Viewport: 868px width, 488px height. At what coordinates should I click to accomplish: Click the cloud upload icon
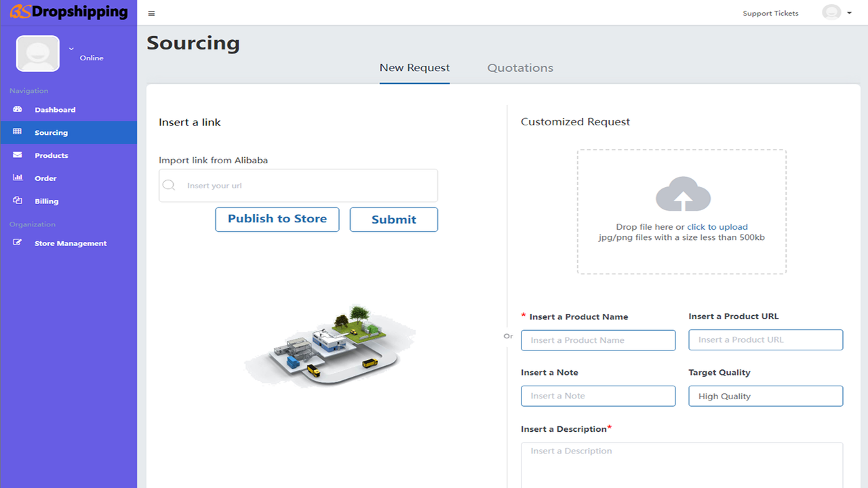683,193
